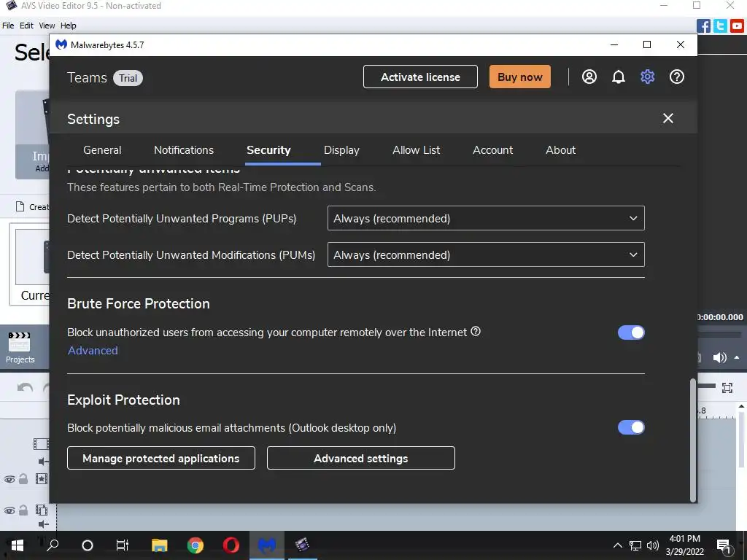
Task: Open the Notifications settings tab
Action: coord(184,150)
